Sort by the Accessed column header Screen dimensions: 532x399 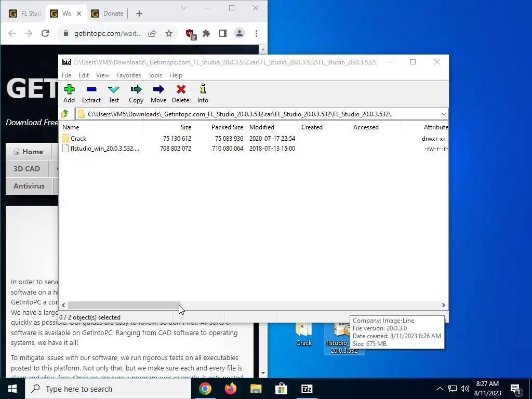[376, 127]
